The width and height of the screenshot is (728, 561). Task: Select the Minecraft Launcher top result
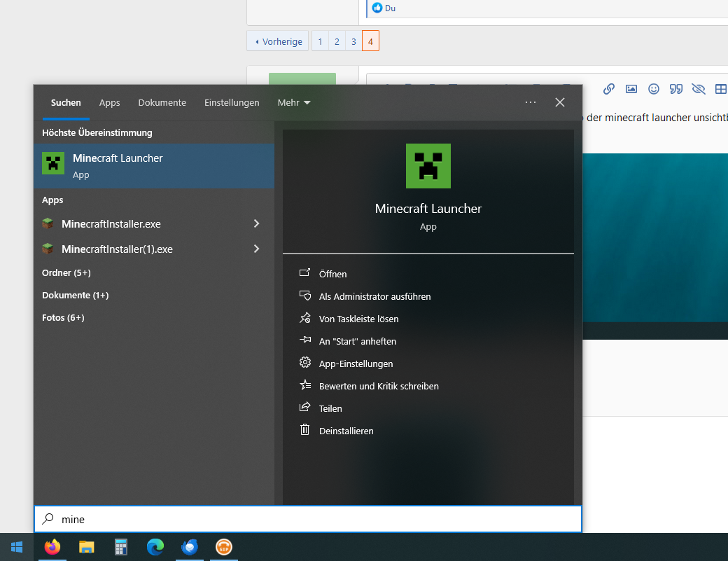coord(154,166)
